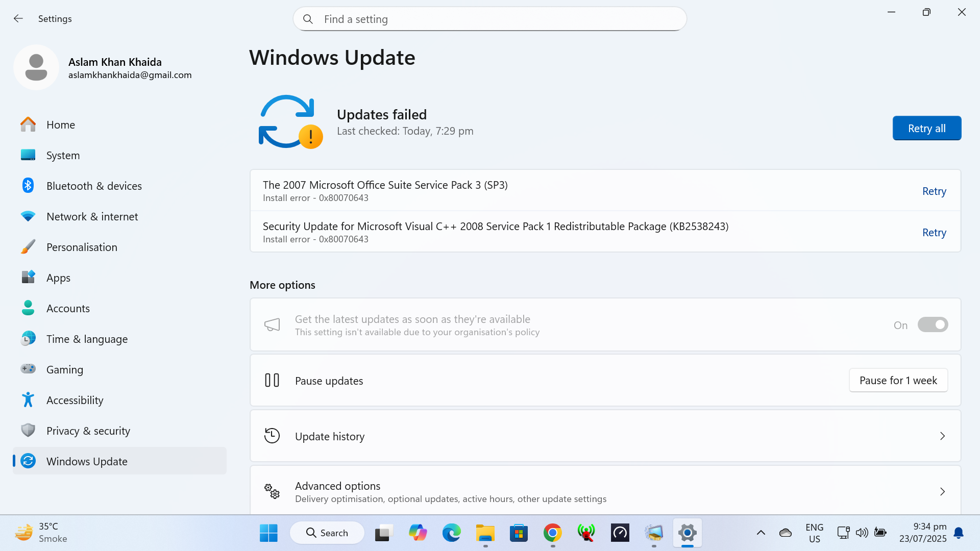Click the email aslamkhankhaida@gmail.com
The width and height of the screenshot is (980, 551).
[130, 75]
